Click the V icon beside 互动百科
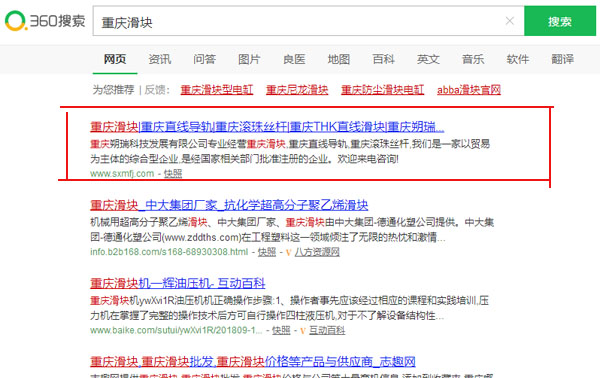 (x=303, y=331)
